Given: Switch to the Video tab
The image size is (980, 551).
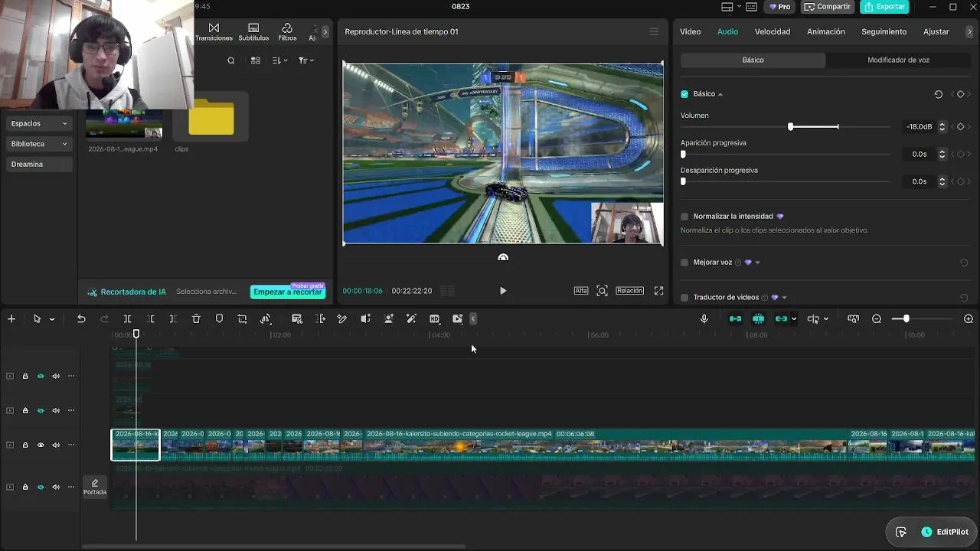Looking at the screenshot, I should pyautogui.click(x=691, y=31).
